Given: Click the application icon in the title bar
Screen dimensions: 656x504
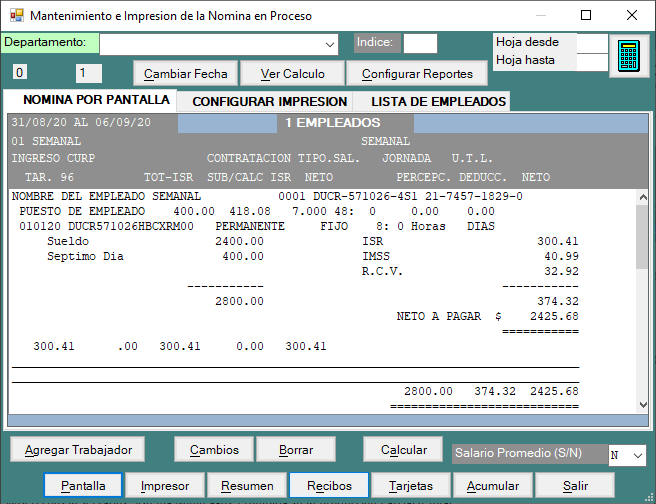Looking at the screenshot, I should coord(14,16).
